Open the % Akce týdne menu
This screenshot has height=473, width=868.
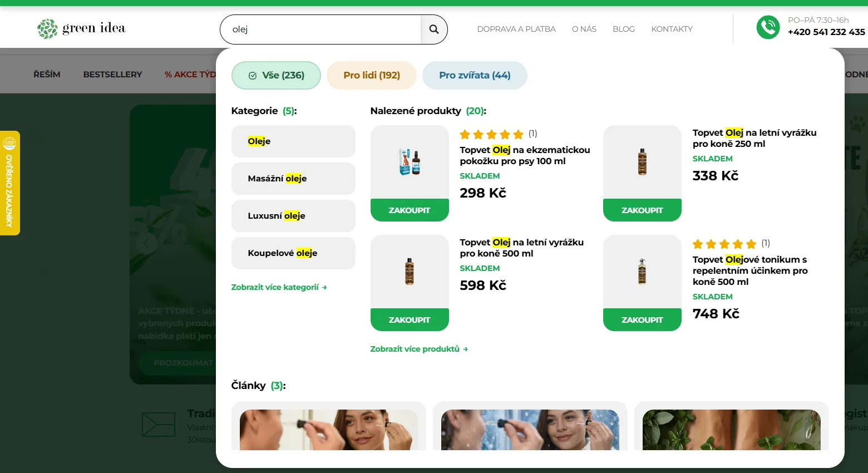click(190, 74)
